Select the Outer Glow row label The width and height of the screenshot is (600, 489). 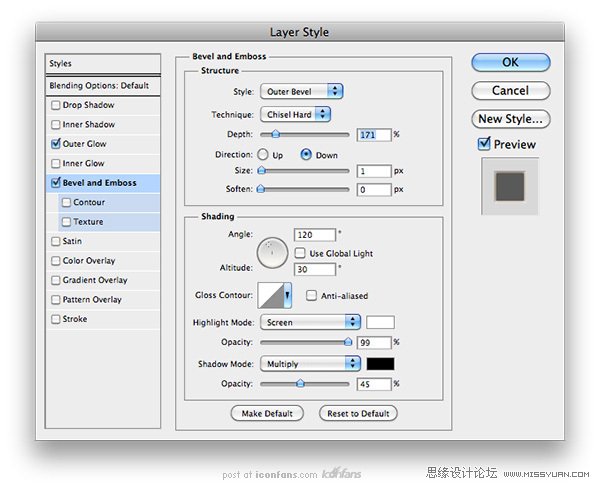pos(85,144)
